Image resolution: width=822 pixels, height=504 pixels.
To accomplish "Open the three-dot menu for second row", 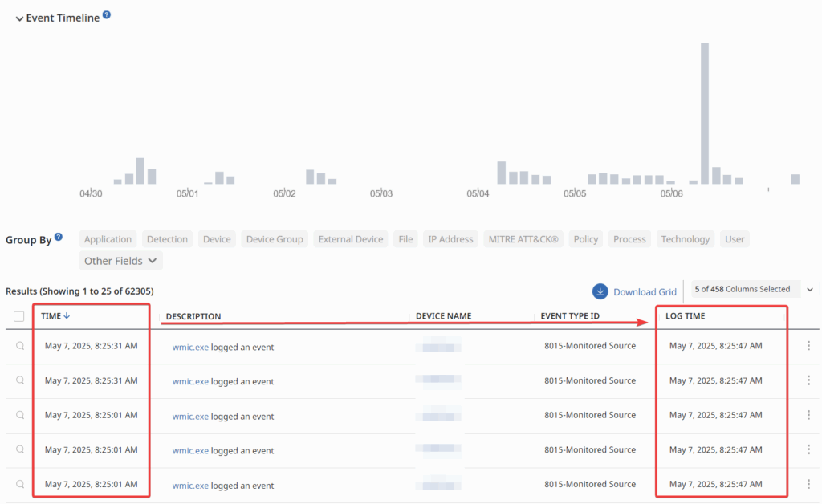I will (808, 380).
